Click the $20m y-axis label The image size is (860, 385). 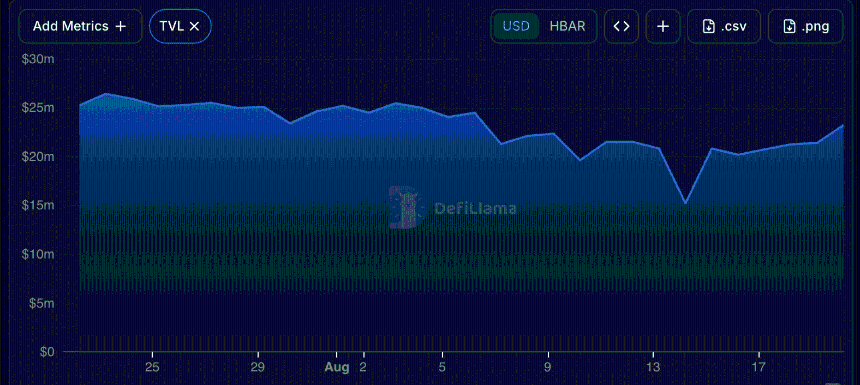pos(38,157)
